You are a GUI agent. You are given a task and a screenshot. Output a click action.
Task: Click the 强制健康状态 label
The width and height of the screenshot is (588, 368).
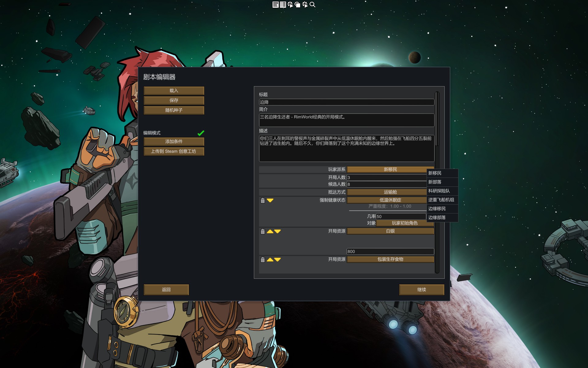pyautogui.click(x=332, y=200)
